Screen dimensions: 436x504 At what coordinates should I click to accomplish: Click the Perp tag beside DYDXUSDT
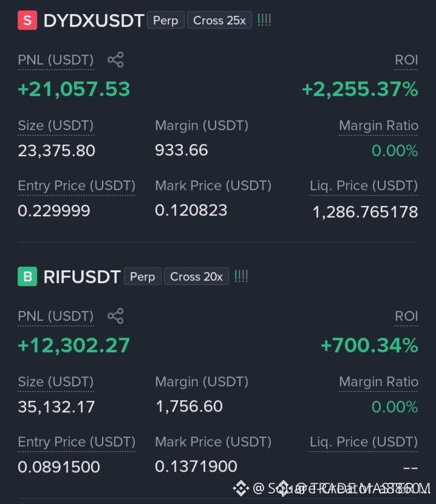click(166, 20)
